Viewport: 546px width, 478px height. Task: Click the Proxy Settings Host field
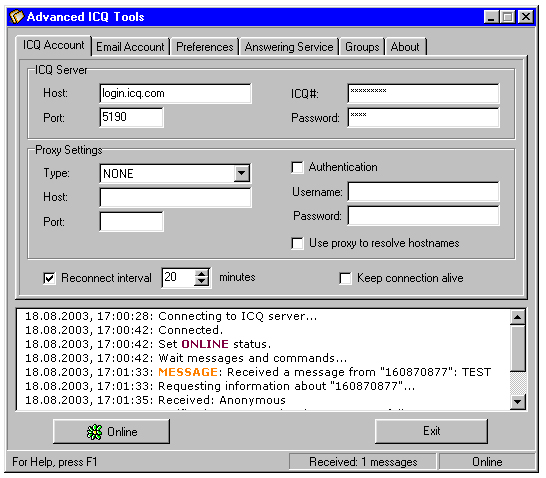[175, 197]
